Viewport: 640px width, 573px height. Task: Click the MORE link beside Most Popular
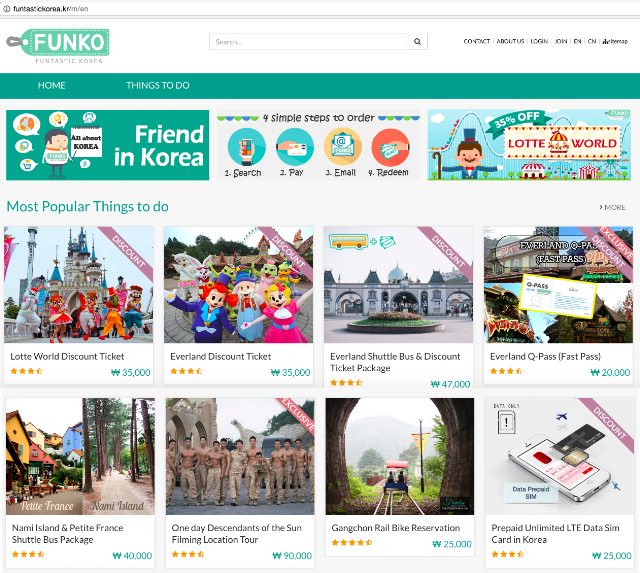(612, 207)
